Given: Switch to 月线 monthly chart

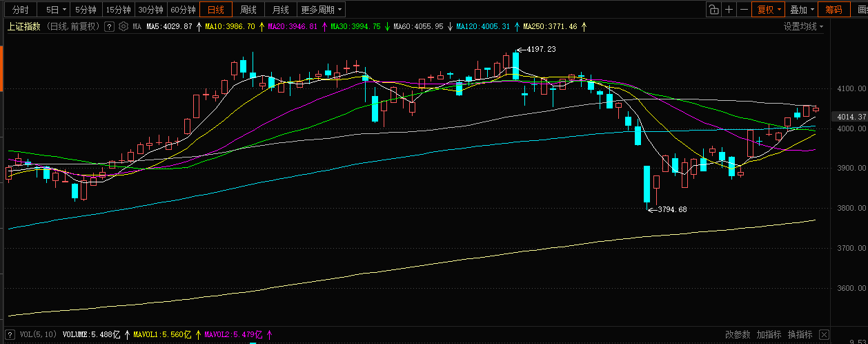Looking at the screenshot, I should pyautogui.click(x=280, y=10).
